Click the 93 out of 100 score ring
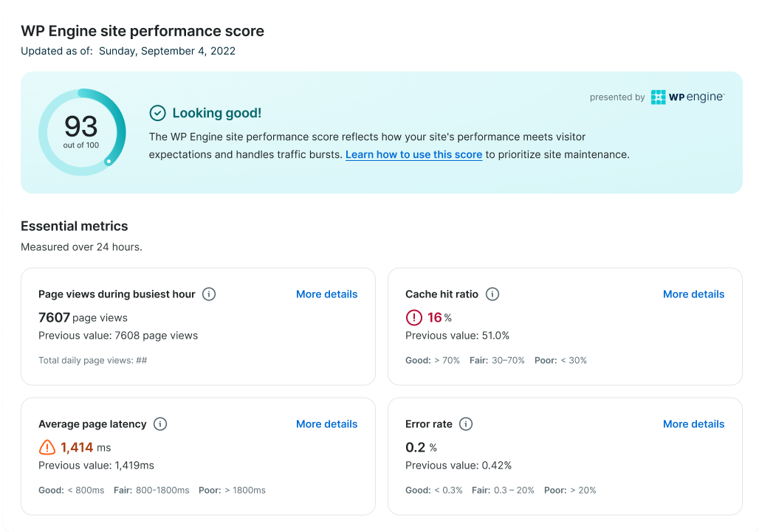 pyautogui.click(x=82, y=133)
